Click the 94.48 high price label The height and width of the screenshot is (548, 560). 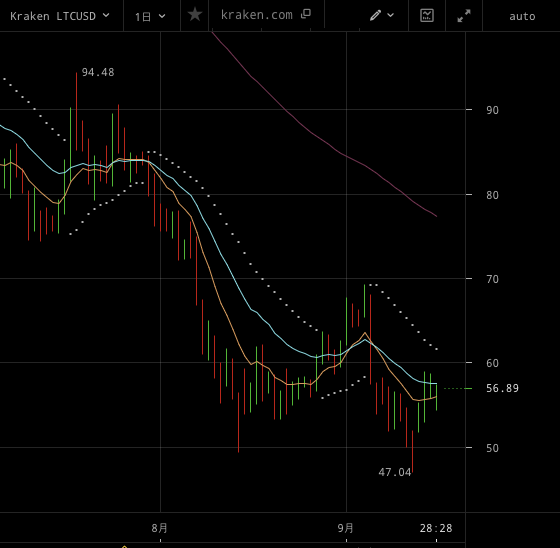coord(98,73)
